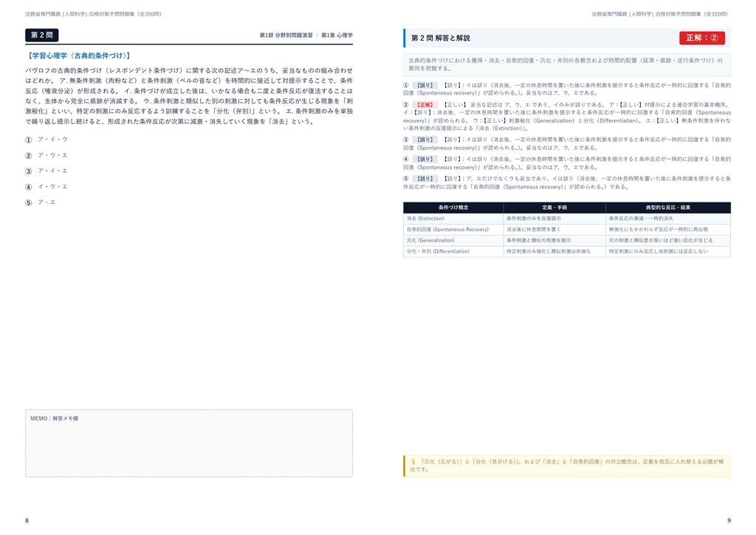Click the question body paragraph starting パヴロフの古典的条件づけ
756x535 pixels.
[x=189, y=96]
